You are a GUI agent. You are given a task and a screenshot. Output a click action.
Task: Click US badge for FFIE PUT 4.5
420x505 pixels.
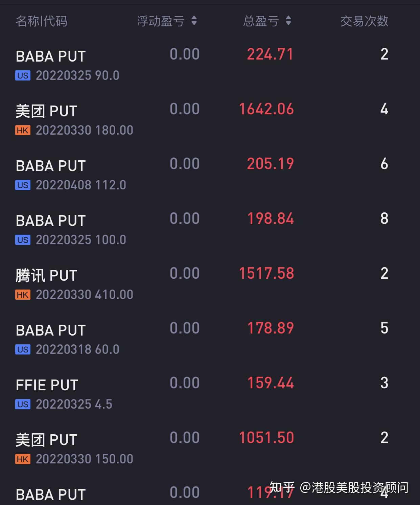point(23,404)
